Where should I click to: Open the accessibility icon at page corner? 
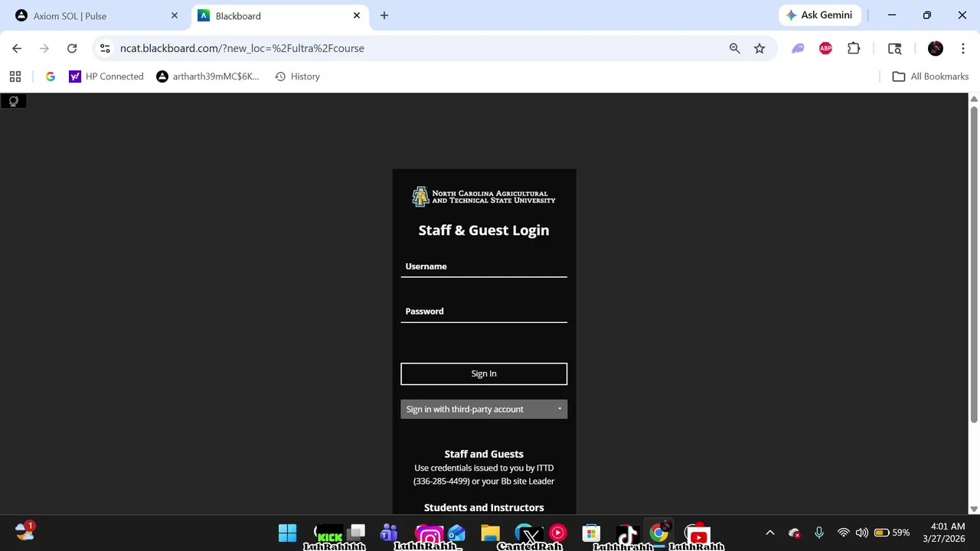(13, 101)
